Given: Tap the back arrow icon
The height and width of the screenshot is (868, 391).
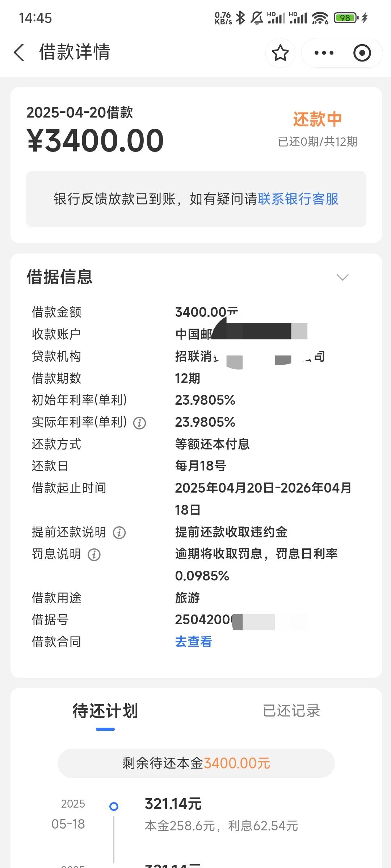Looking at the screenshot, I should [19, 52].
